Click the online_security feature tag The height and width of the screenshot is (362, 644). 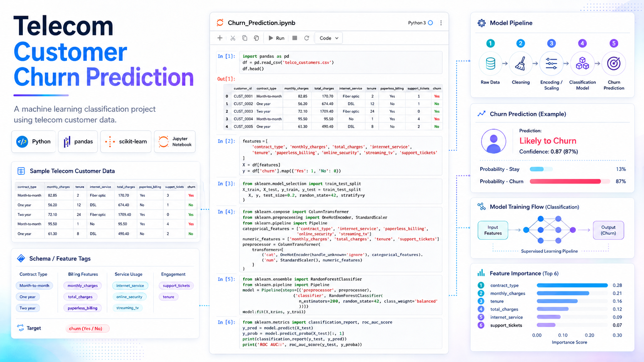(129, 297)
